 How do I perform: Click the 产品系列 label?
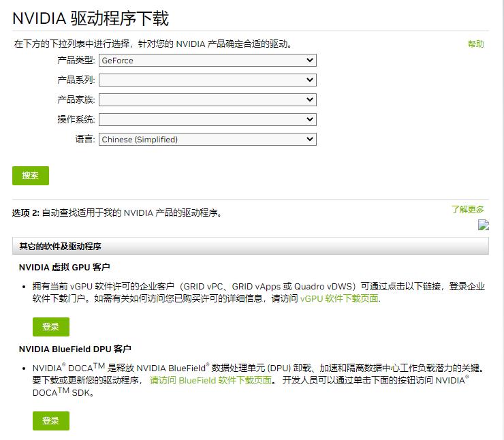pyautogui.click(x=76, y=80)
